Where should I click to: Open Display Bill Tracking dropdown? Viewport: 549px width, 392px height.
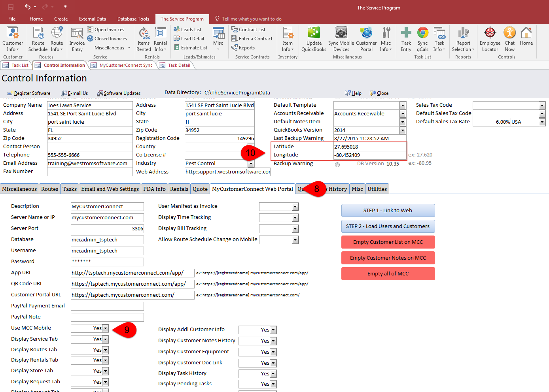point(295,229)
